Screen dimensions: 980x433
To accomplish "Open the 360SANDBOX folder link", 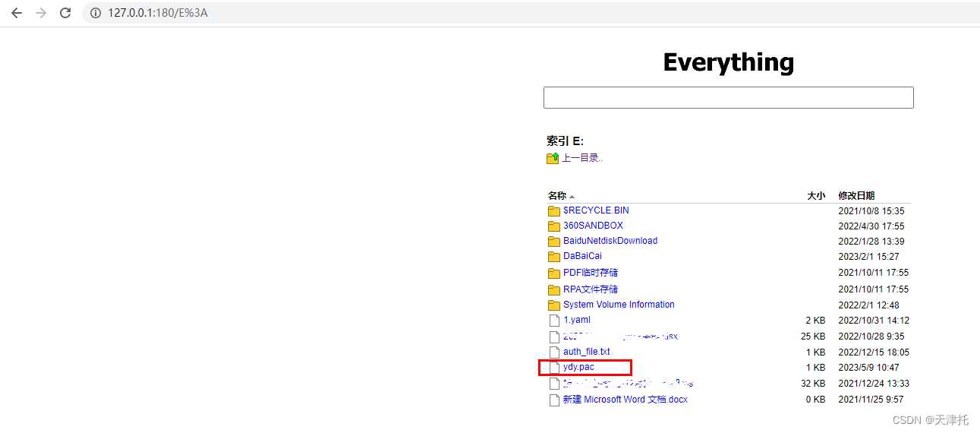I will [593, 226].
